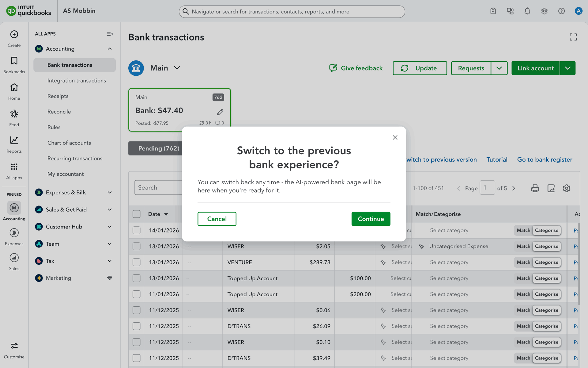The image size is (588, 368).
Task: Open Reconcile menu item
Action: pyautogui.click(x=59, y=112)
